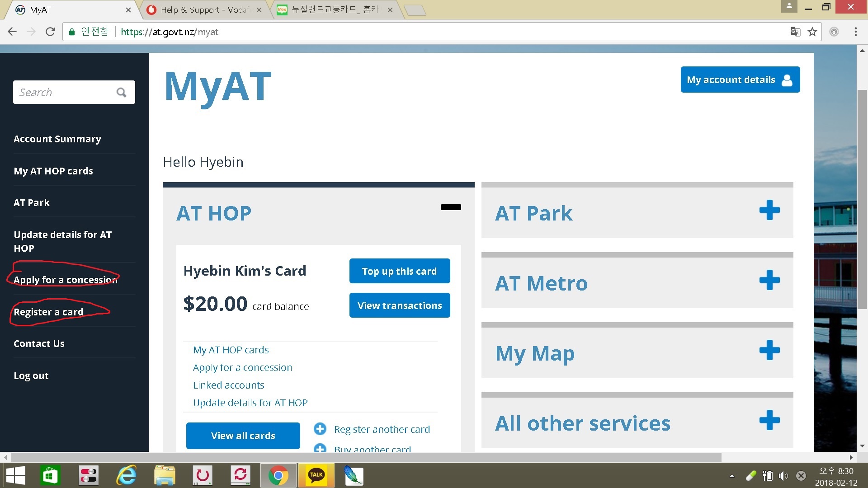Viewport: 868px width, 488px height.
Task: Open KakaoTalk from the taskbar
Action: 316,475
